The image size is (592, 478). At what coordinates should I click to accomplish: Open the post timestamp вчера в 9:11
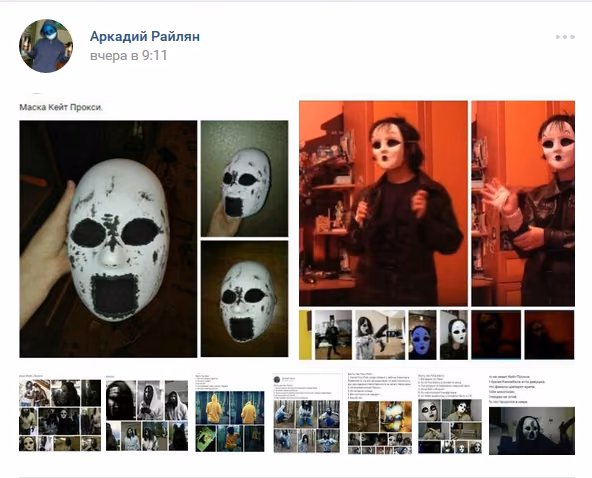pos(128,56)
